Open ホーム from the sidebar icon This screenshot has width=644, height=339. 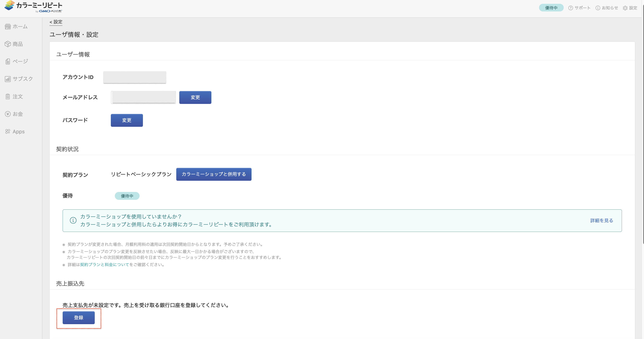point(8,26)
